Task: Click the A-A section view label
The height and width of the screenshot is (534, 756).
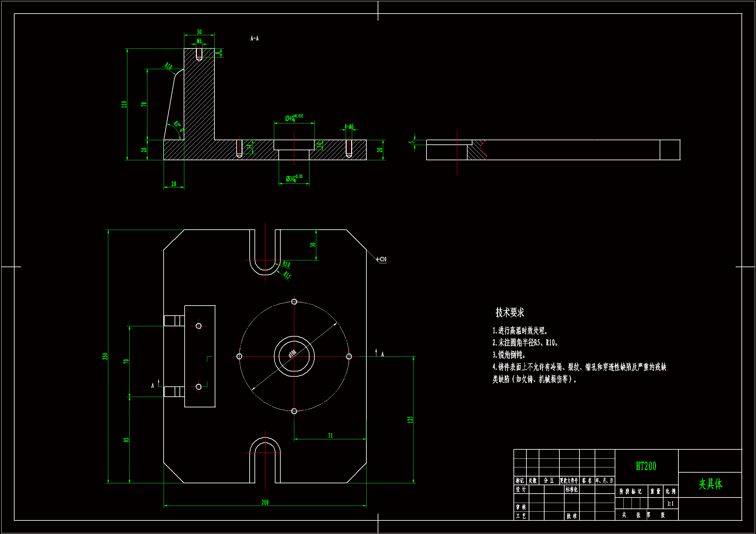Action: [254, 38]
